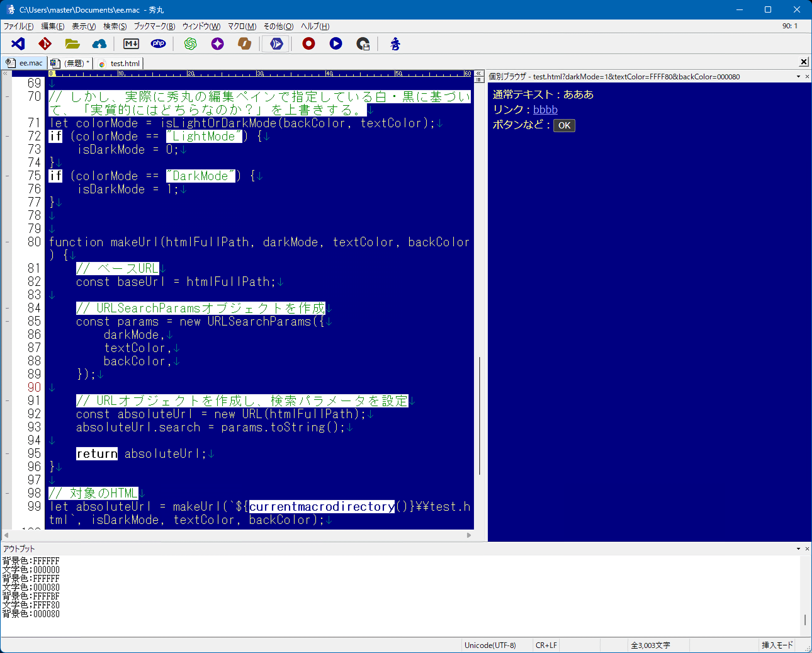Open the マクロ(M) menu

[242, 26]
